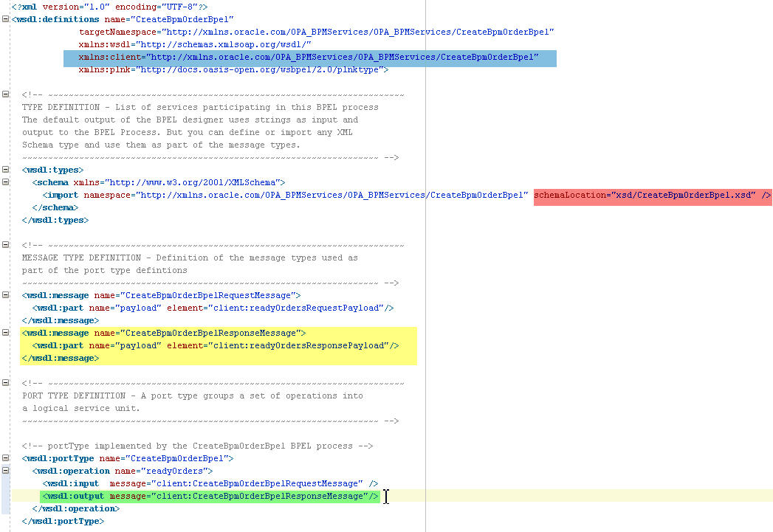773x532 pixels.
Task: Click the 'MESSAGE TYPE DEFINITION' comment line
Action: point(190,258)
